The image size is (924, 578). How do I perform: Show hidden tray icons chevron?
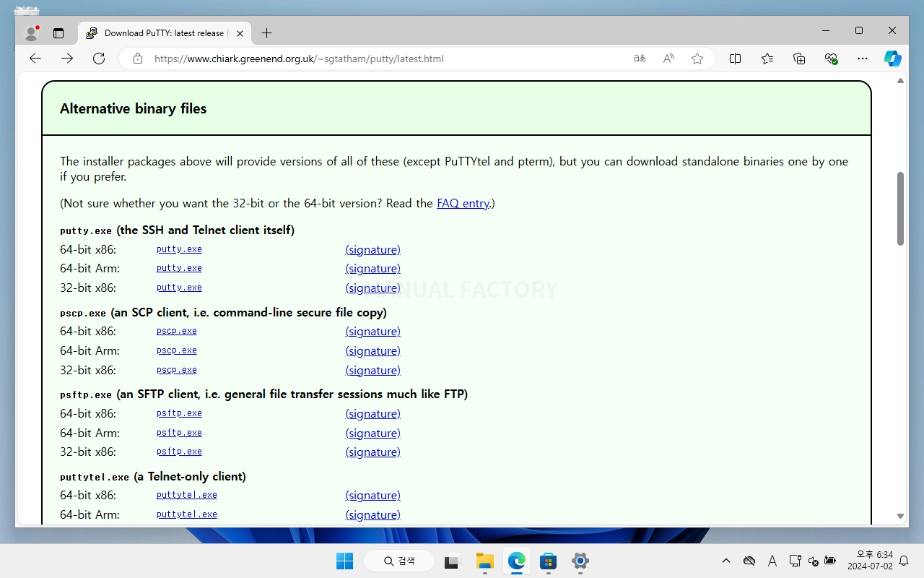[726, 561]
